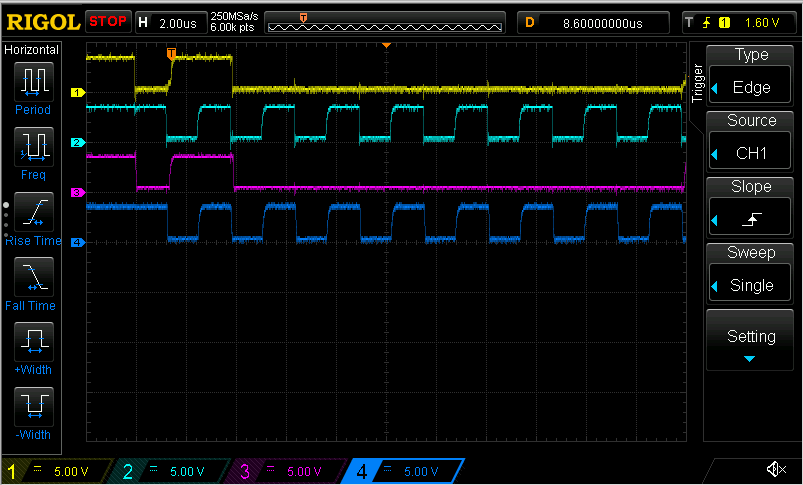Select the Freq measurement icon
The height and width of the screenshot is (485, 803).
(33, 145)
